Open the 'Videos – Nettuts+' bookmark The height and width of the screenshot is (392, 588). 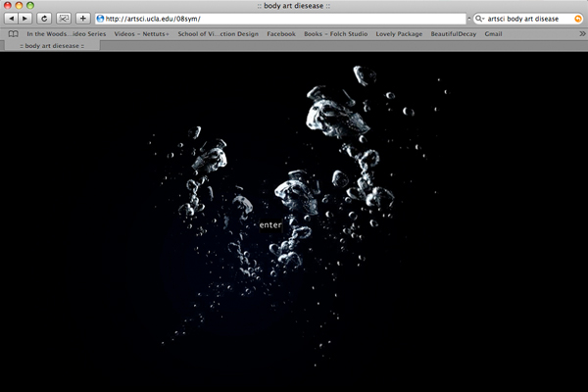point(141,33)
